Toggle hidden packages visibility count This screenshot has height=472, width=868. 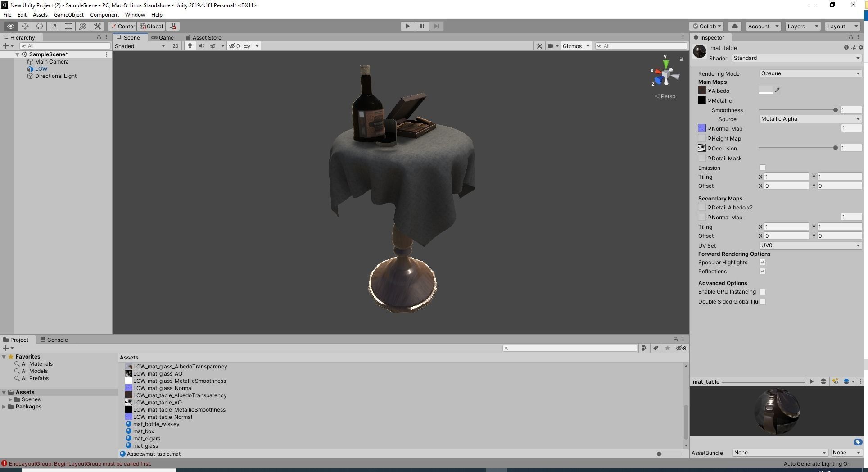(681, 348)
